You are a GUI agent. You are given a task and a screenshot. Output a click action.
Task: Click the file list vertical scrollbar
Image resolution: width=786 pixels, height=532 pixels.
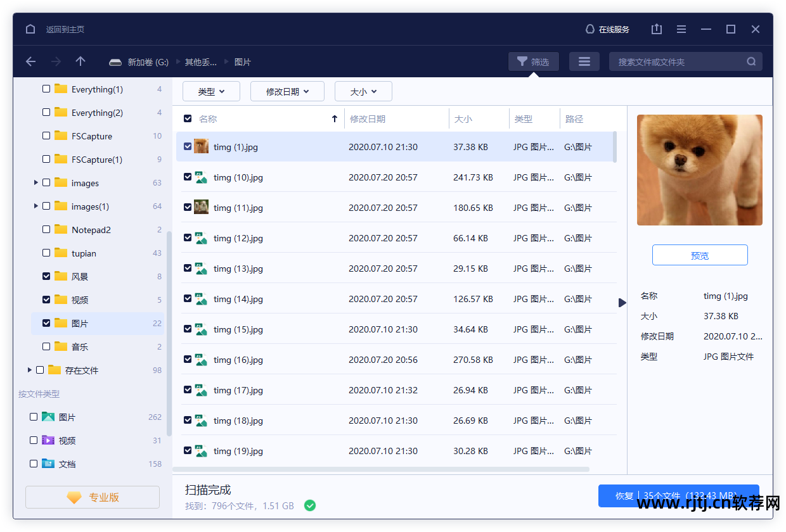pyautogui.click(x=614, y=146)
